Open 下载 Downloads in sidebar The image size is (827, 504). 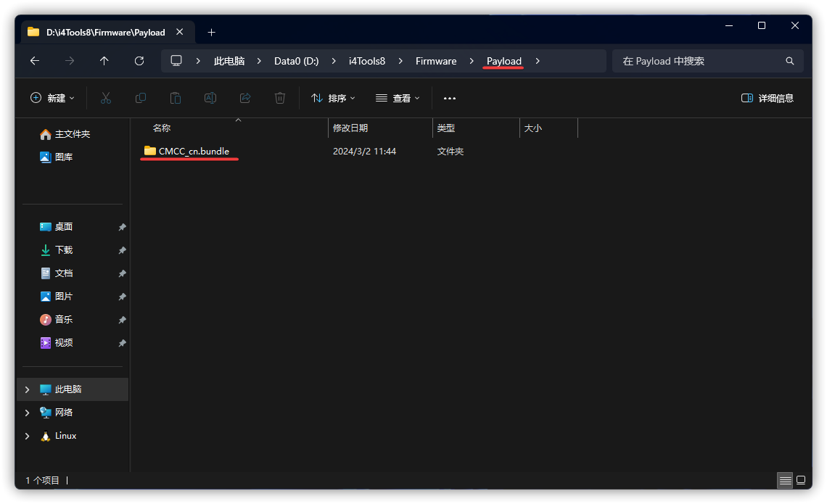[x=64, y=250]
